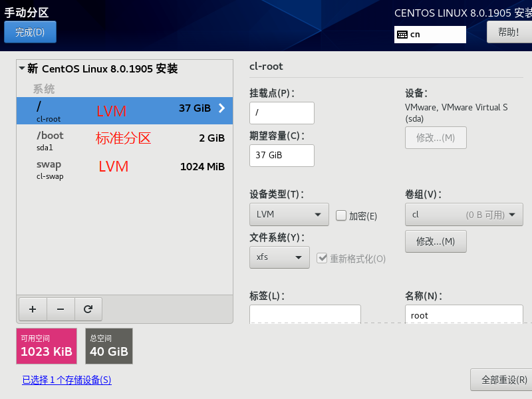
Task: Click the 完成(D) done button
Action: coord(30,32)
